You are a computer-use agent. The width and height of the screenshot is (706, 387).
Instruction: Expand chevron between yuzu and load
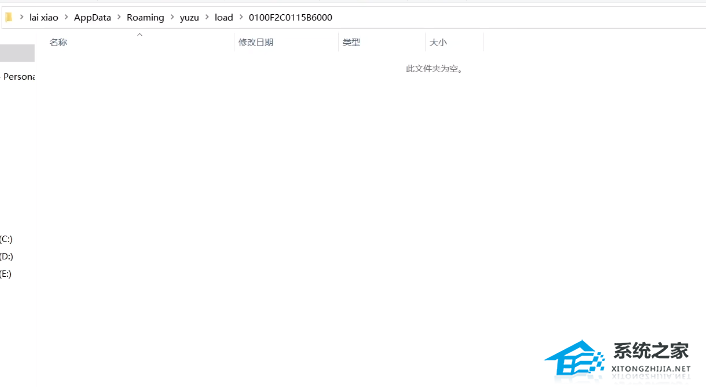tap(207, 18)
